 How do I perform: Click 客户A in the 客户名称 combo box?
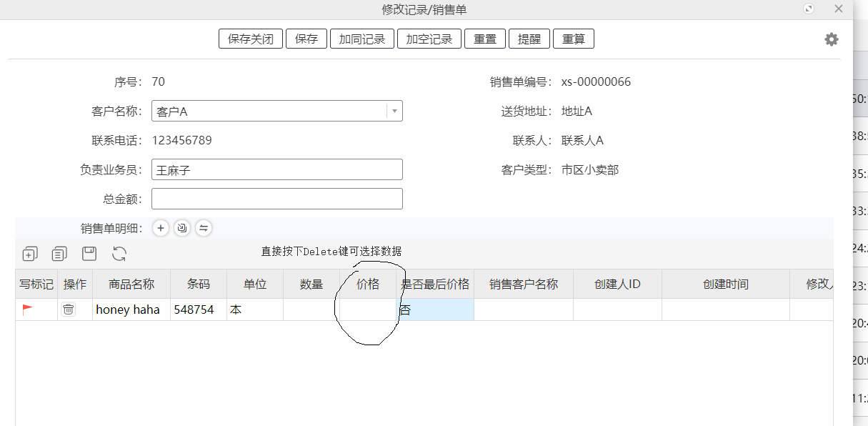[x=172, y=112]
